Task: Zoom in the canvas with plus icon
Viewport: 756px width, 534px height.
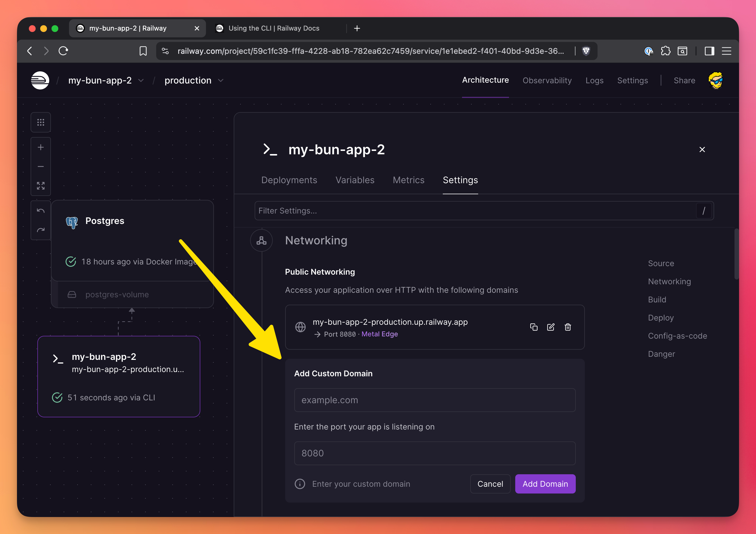Action: click(40, 147)
